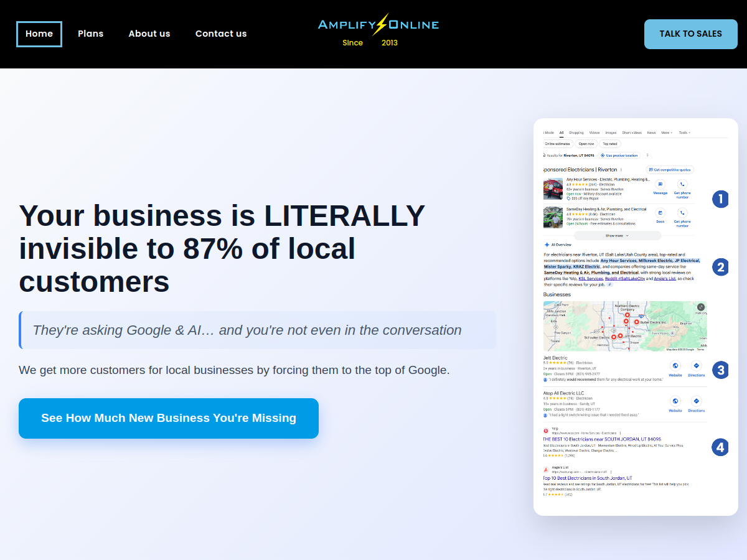Click Get competitive quotes
This screenshot has width=747, height=560.
coord(670,169)
